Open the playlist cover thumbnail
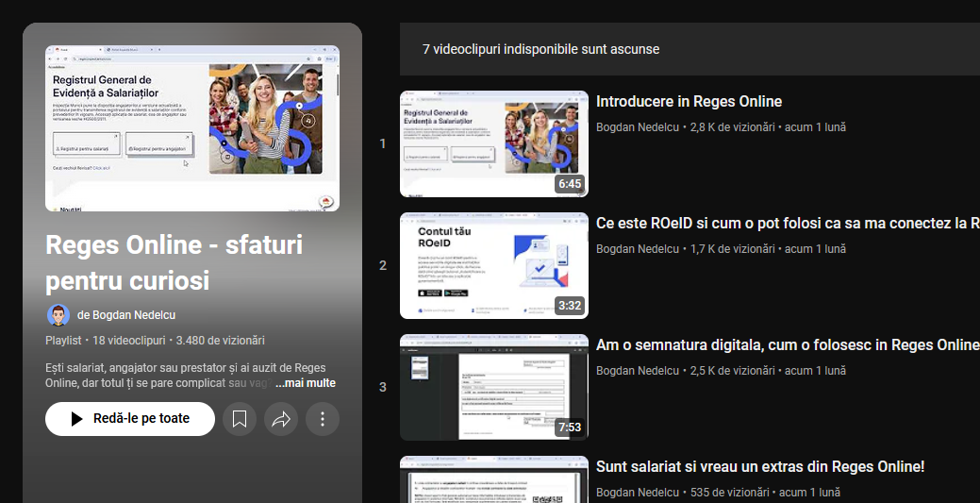The width and height of the screenshot is (980, 503). click(x=192, y=128)
